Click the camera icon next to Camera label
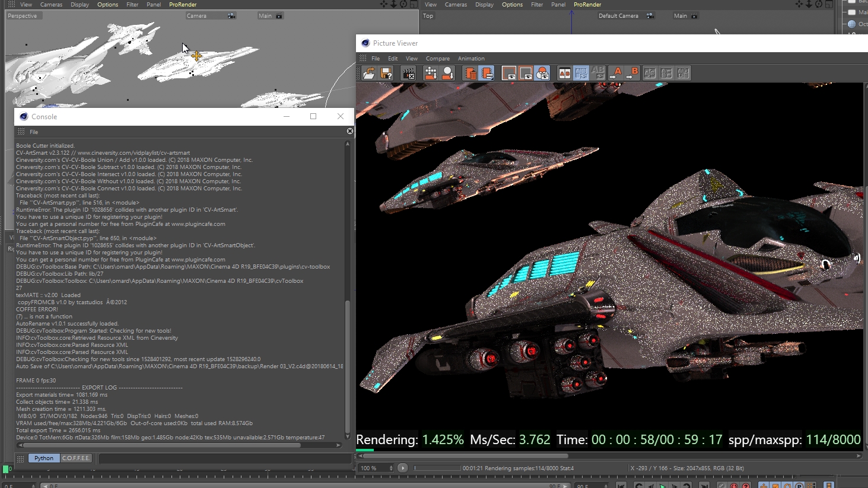Screen dimensions: 868x488 (x=231, y=16)
